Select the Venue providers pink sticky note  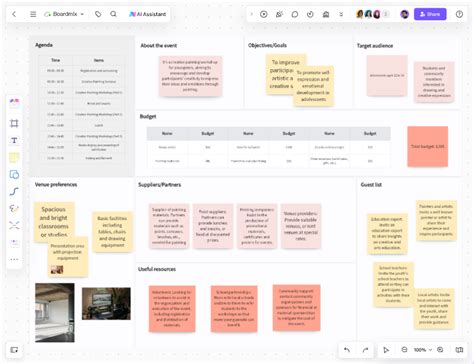[x=301, y=226]
